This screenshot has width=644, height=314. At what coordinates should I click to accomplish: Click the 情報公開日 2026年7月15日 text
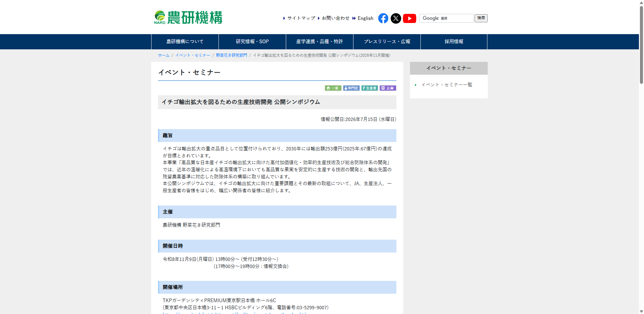tap(359, 119)
